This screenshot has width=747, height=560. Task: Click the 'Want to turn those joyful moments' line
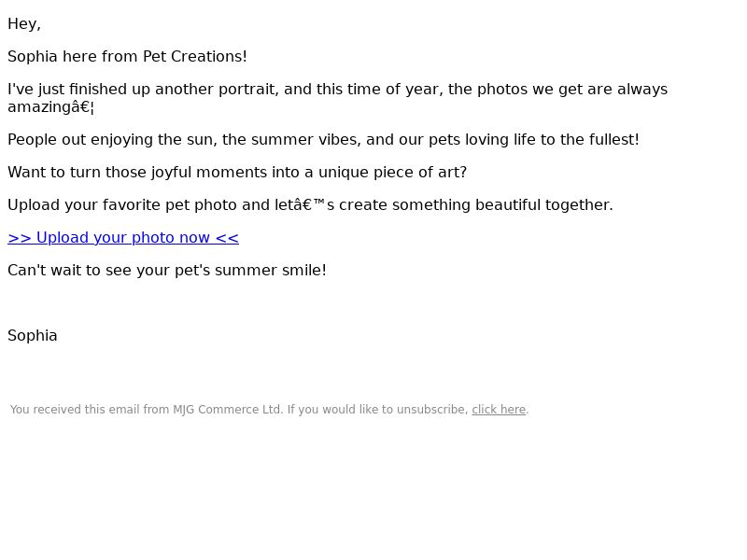(237, 173)
